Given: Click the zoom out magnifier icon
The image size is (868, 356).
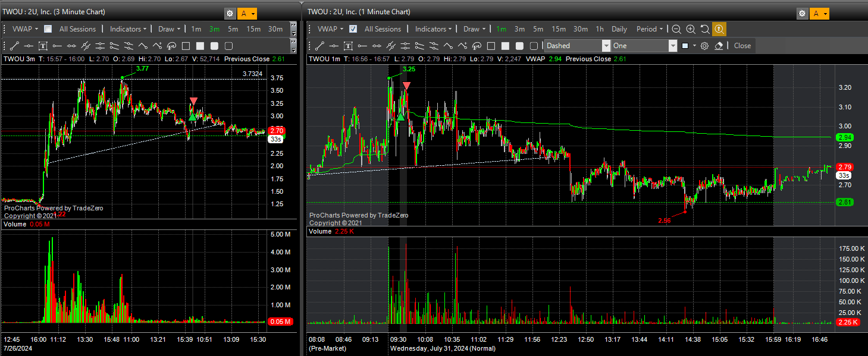Looking at the screenshot, I should pos(676,29).
